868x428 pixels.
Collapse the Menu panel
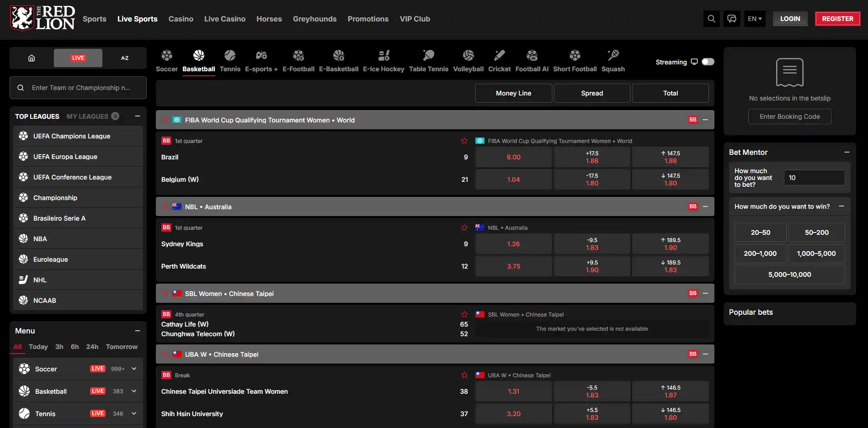(137, 331)
